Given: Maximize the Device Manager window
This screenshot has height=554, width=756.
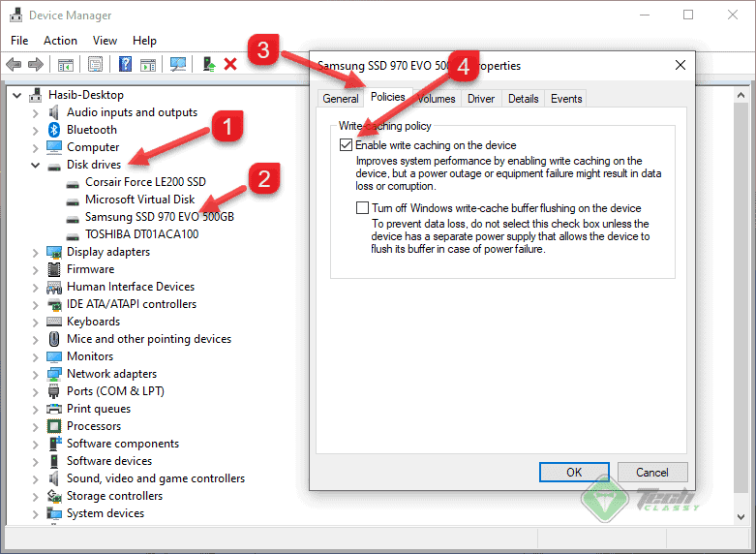Looking at the screenshot, I should pos(688,15).
